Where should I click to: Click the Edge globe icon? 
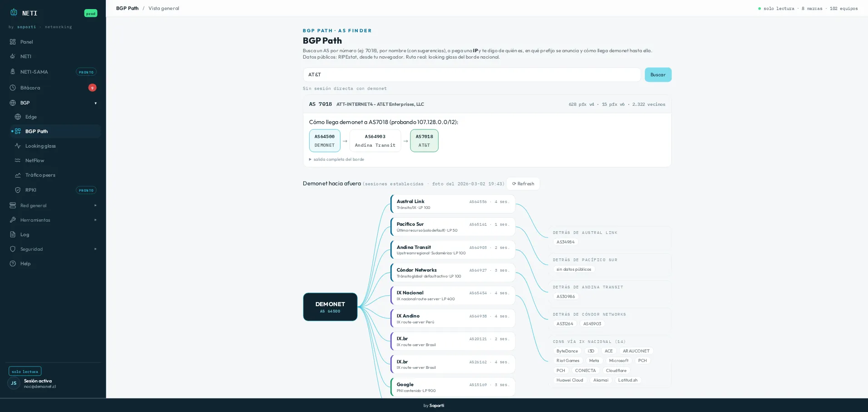point(18,117)
